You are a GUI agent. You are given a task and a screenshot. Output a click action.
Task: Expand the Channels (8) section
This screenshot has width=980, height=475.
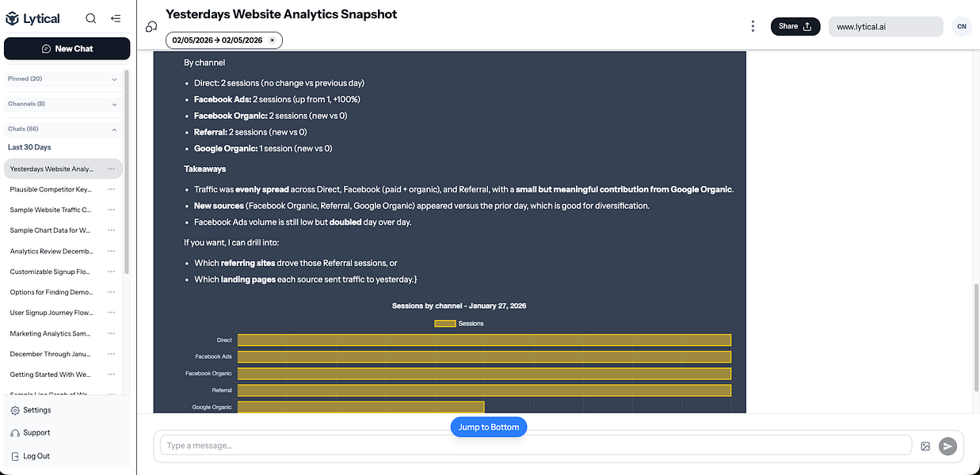point(114,104)
